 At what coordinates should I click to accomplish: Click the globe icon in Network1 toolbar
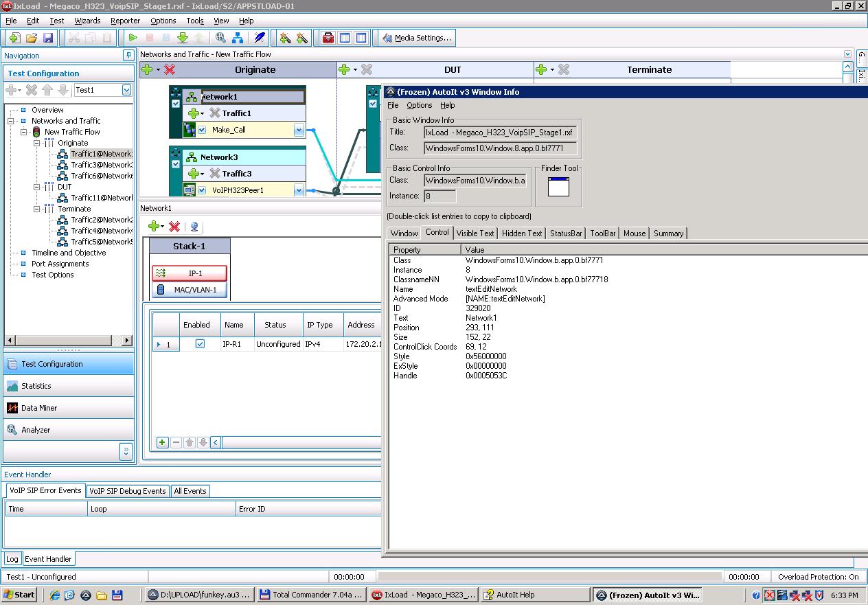194,227
